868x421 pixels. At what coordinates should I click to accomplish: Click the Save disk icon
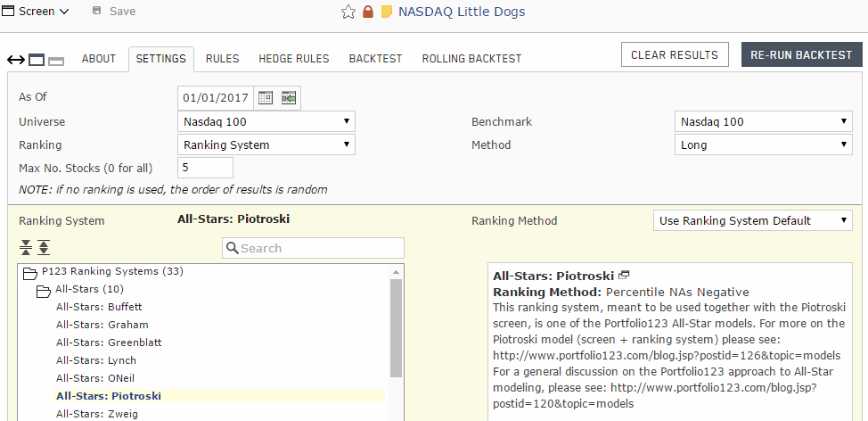pyautogui.click(x=97, y=11)
